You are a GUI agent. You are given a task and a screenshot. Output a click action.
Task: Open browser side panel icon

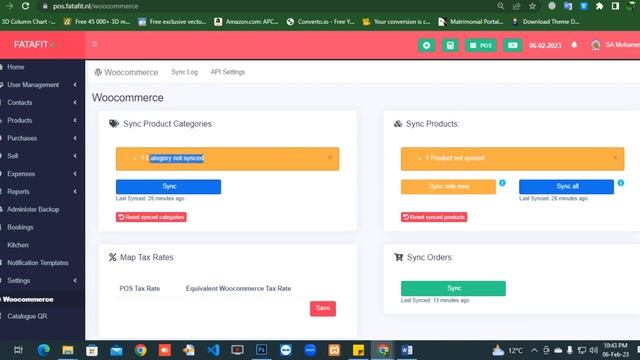coord(616,6)
